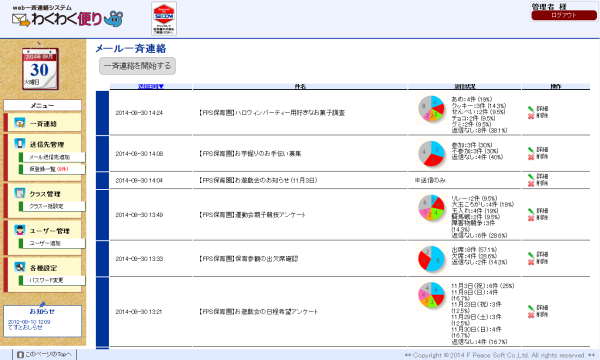
Task: Click the 操作 column header
Action: (556, 87)
